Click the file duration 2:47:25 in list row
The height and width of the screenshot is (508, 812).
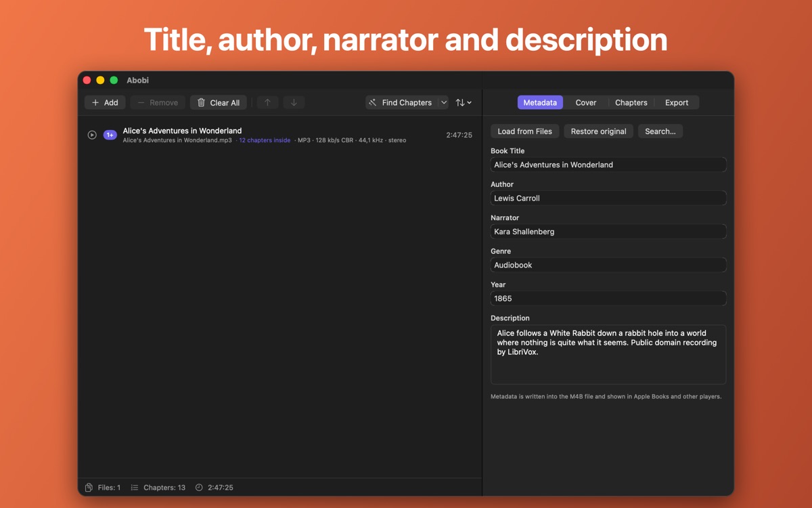459,135
